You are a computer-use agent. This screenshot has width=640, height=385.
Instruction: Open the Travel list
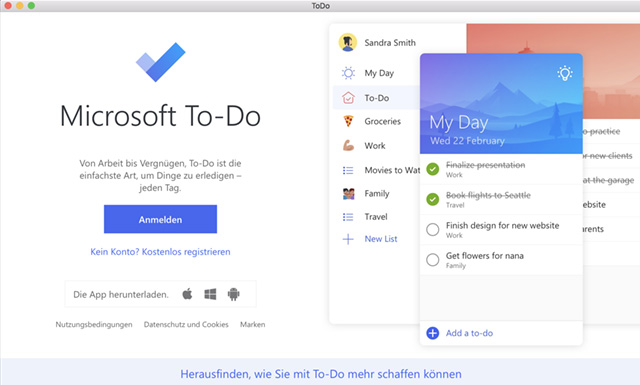coord(376,217)
